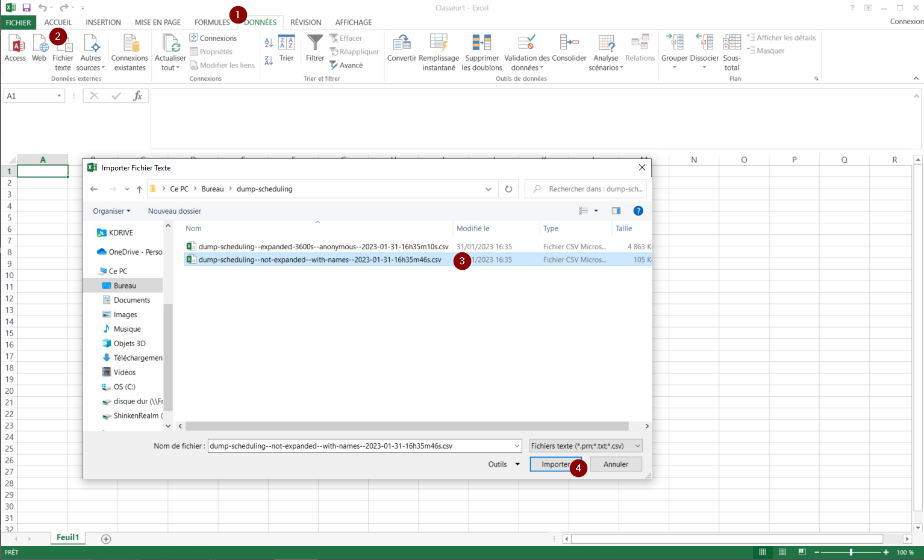This screenshot has width=924, height=560.
Task: Open the AFFICHAGE ribbon tab
Action: (354, 22)
